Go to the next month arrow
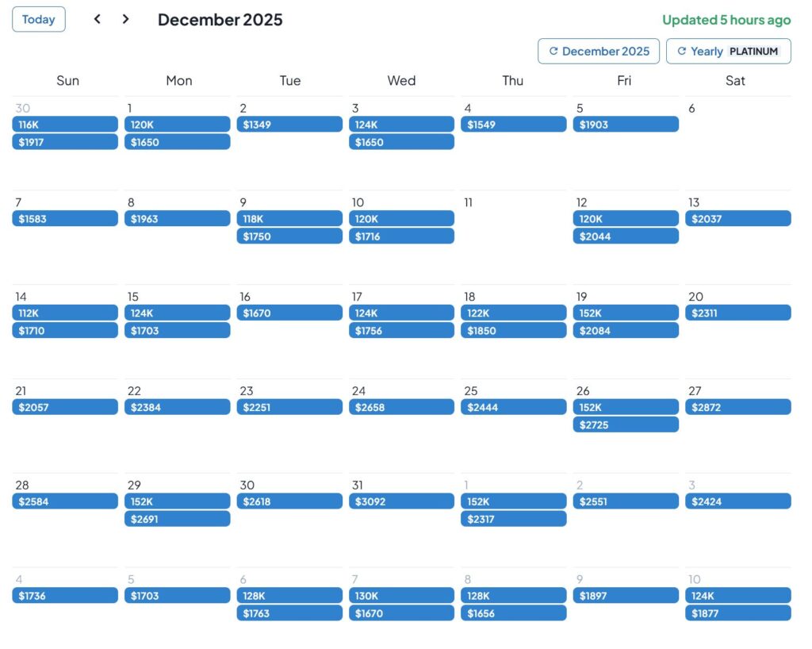 tap(125, 19)
